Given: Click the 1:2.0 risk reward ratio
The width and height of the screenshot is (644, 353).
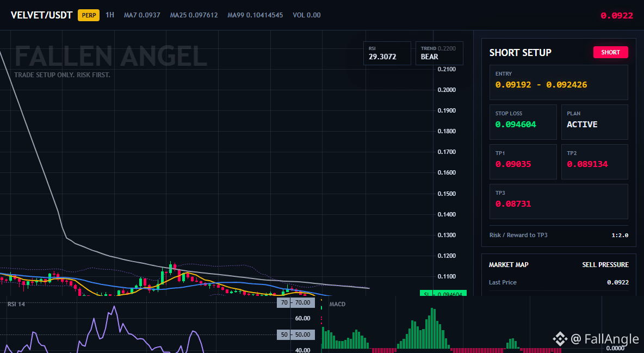Looking at the screenshot, I should pos(620,236).
